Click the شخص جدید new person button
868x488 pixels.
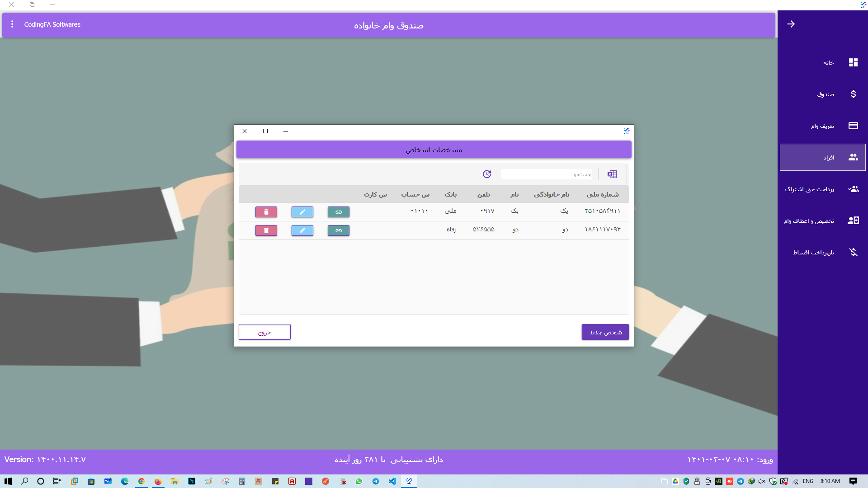tap(605, 332)
